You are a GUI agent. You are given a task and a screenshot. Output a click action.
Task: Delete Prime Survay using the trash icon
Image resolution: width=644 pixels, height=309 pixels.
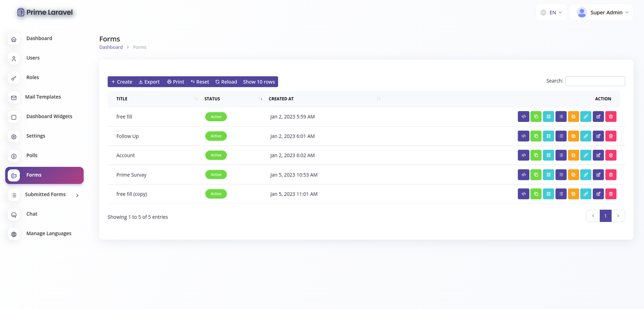[611, 175]
